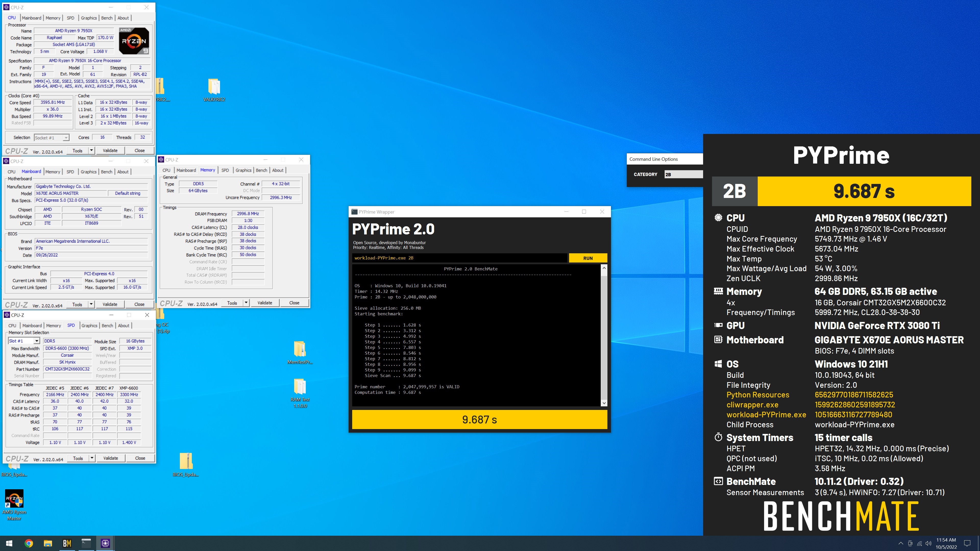The width and height of the screenshot is (980, 551).
Task: Click the GPU icon in BenchMate panel
Action: (718, 325)
